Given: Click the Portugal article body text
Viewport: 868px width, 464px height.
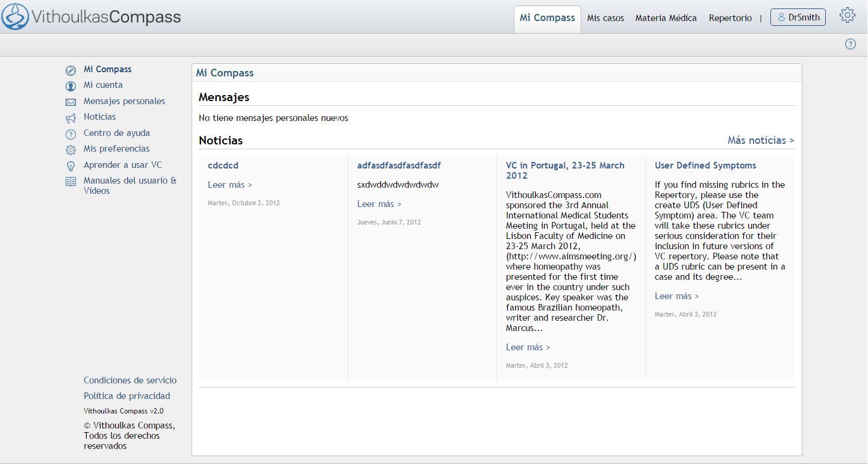Looking at the screenshot, I should pos(571,262).
